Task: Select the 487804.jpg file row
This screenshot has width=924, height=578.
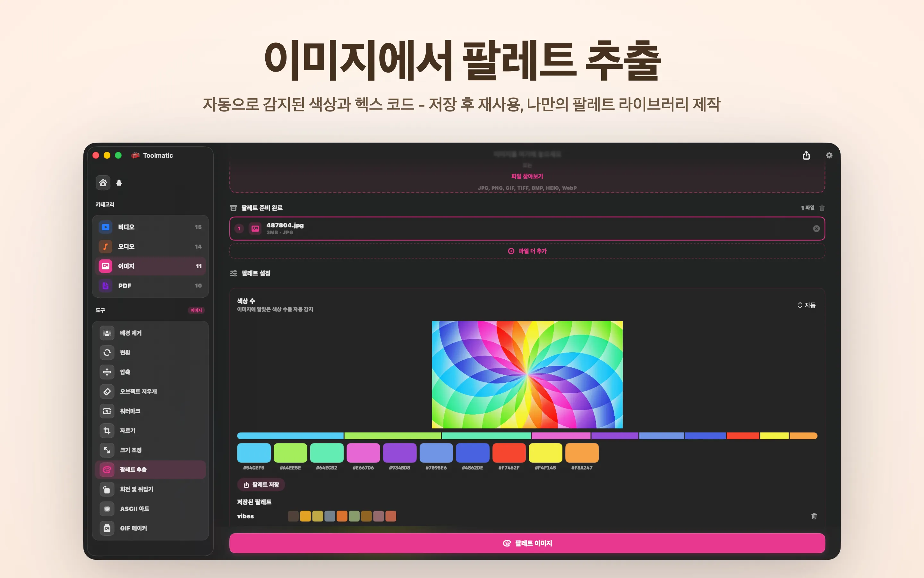Action: click(x=527, y=229)
